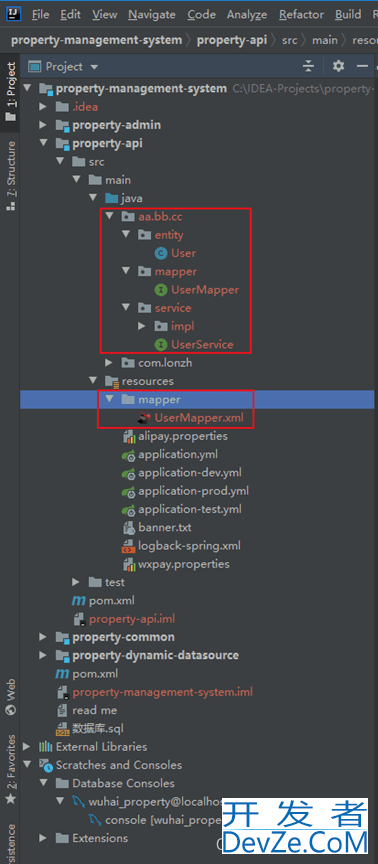Click the wuhai_property datasource icon

coord(78,802)
